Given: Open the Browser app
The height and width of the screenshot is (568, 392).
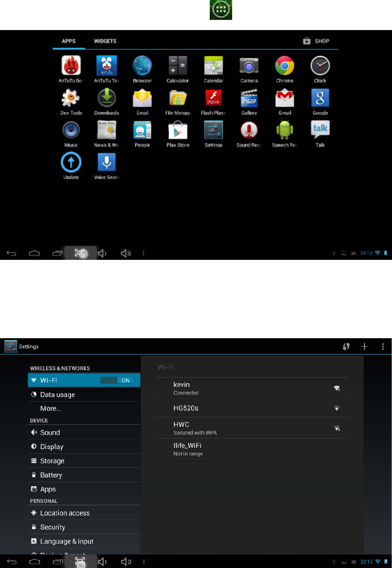Looking at the screenshot, I should [x=142, y=69].
